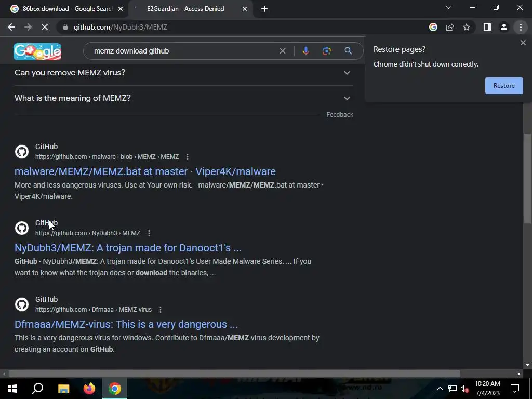Focus the Google search box
Screen dimensions: 532x399
point(183,51)
